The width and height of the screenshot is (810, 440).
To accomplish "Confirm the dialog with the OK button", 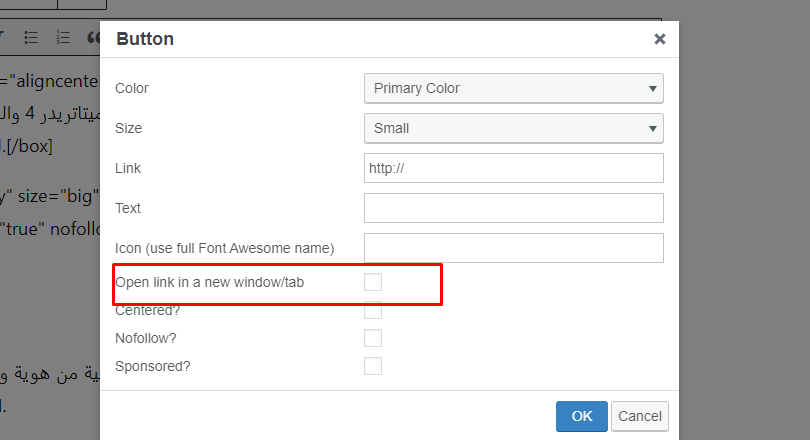I will 582,416.
